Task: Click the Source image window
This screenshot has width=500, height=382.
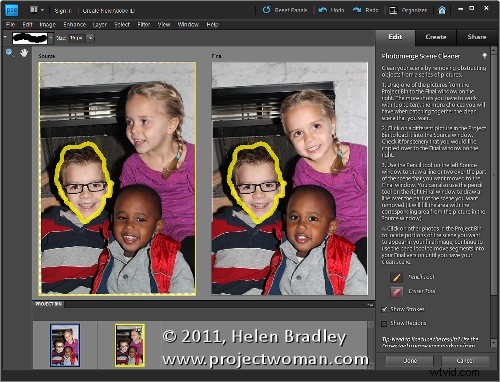Action: click(117, 179)
